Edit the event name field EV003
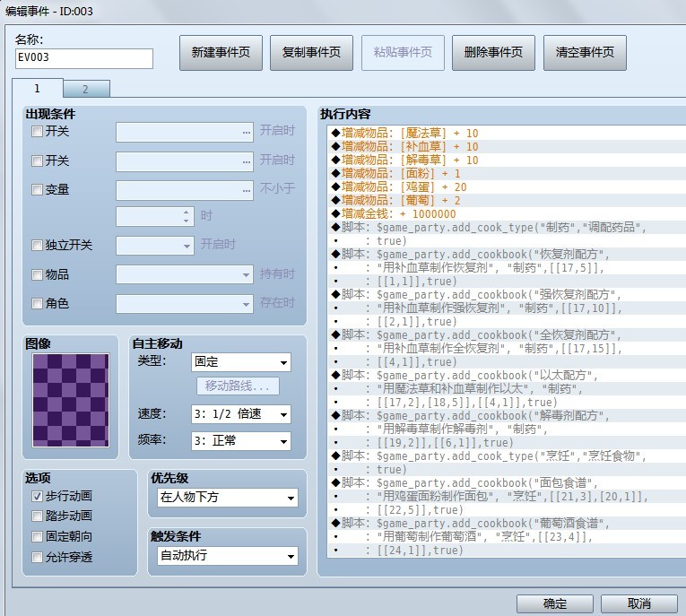The width and height of the screenshot is (686, 616). (x=84, y=58)
